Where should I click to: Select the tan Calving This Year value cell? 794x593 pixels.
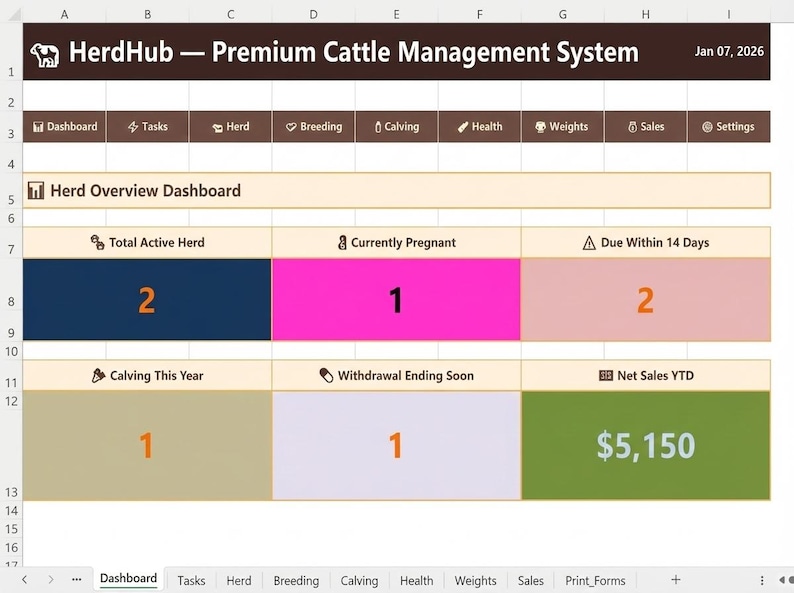[147, 446]
